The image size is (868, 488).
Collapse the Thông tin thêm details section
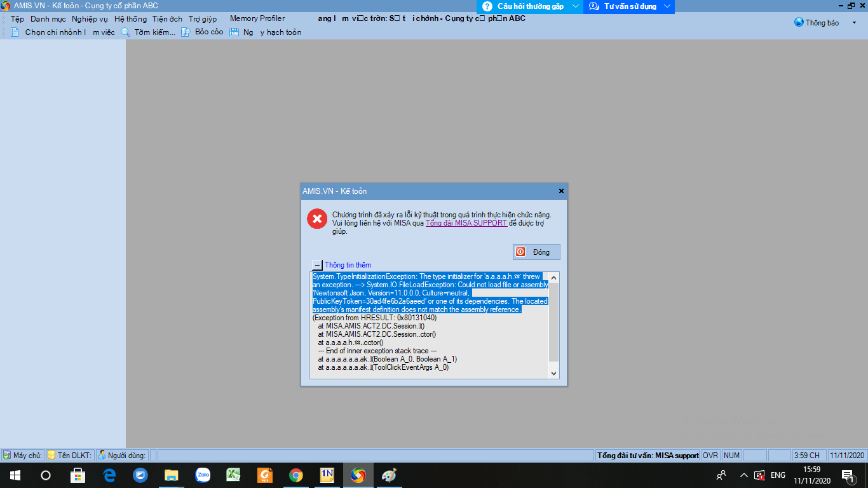317,265
